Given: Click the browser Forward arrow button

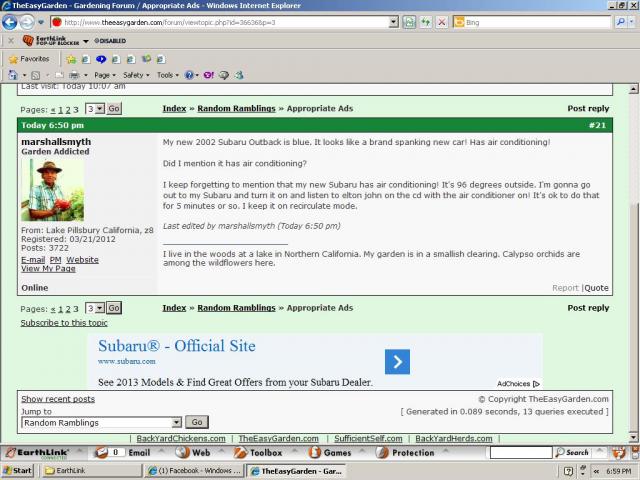Looking at the screenshot, I should pyautogui.click(x=27, y=22).
